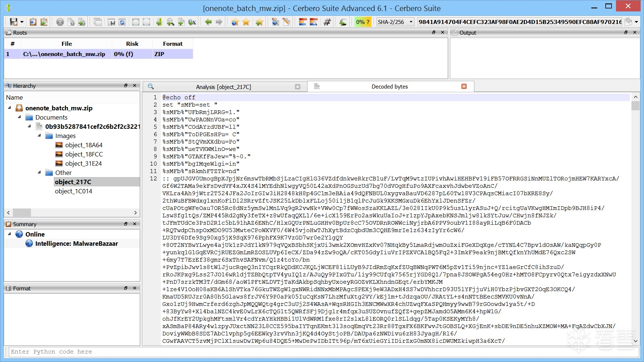Screen dimensions: 644x362
Task: Click the SHA-256 hash value field
Action: coord(520,22)
